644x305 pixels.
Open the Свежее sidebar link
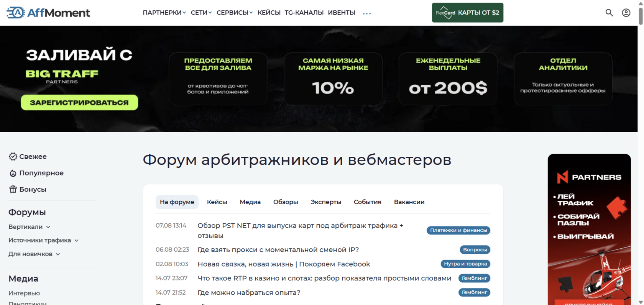click(x=33, y=156)
